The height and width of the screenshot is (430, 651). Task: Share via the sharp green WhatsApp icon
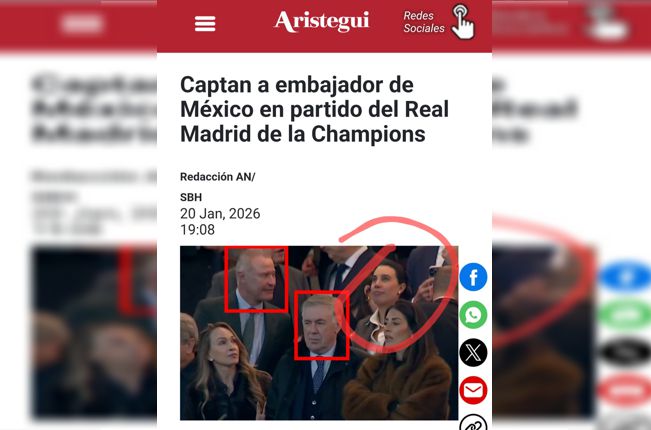[x=473, y=315]
